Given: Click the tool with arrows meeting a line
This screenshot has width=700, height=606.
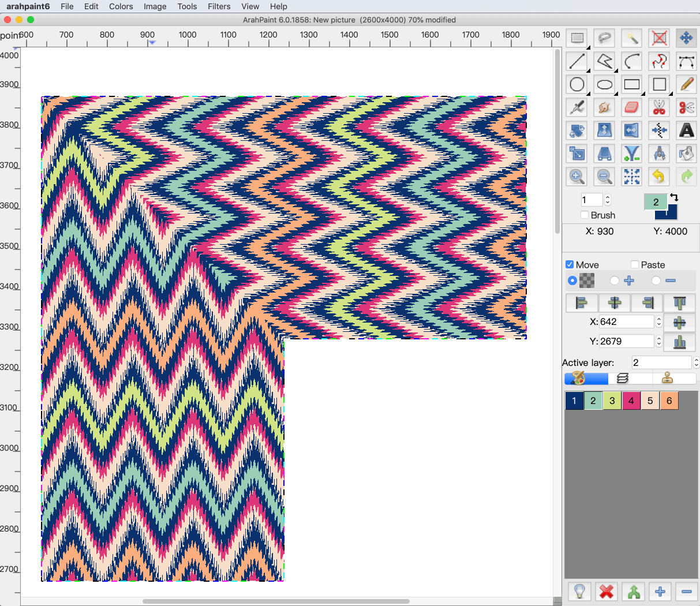Looking at the screenshot, I should [x=659, y=130].
